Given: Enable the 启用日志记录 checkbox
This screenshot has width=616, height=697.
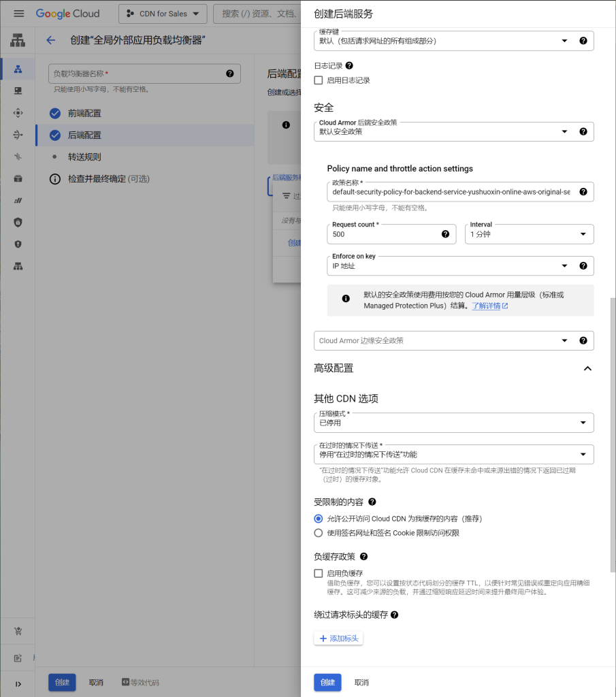Looking at the screenshot, I should pyautogui.click(x=319, y=80).
